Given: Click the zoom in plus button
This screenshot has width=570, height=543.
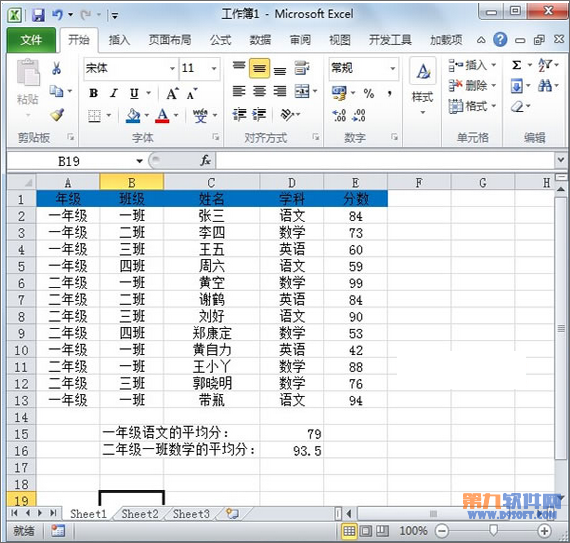Looking at the screenshot, I should pyautogui.click(x=544, y=531).
